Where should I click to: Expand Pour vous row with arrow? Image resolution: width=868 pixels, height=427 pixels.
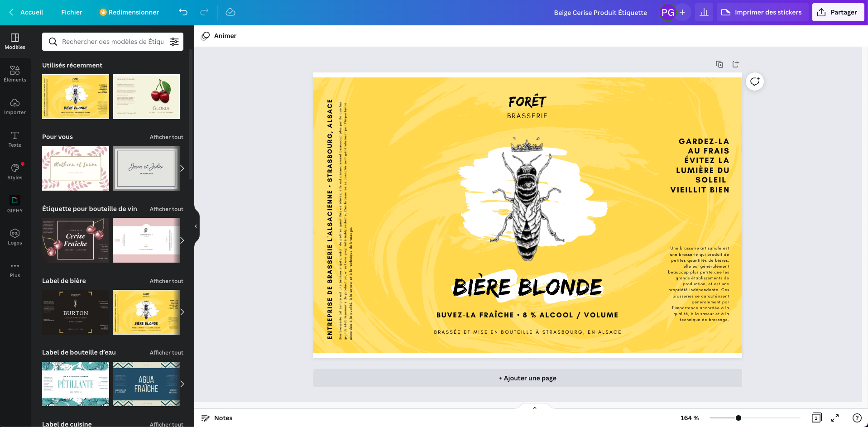tap(182, 168)
